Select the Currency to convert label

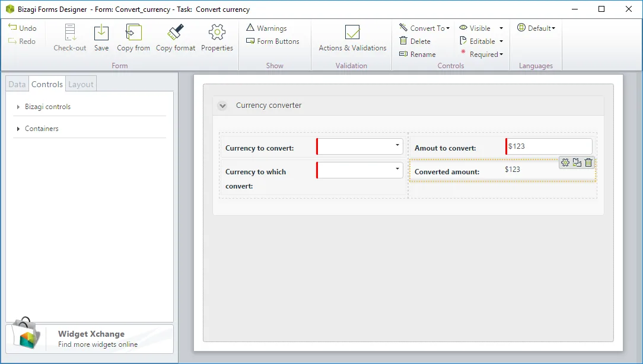[260, 148]
